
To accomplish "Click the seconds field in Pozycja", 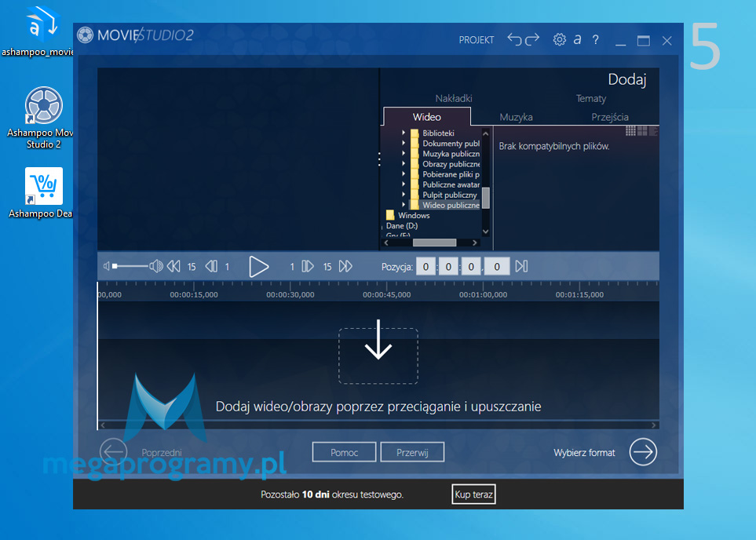I will [x=471, y=267].
